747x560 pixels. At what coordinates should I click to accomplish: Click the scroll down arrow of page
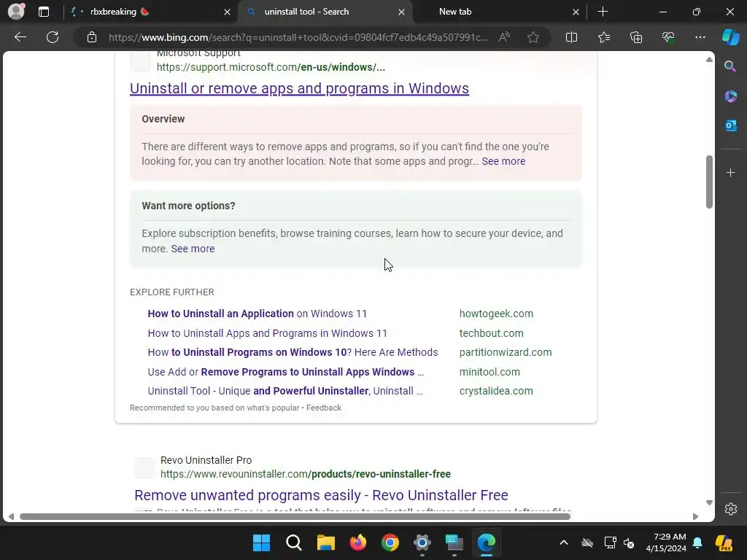[x=709, y=503]
